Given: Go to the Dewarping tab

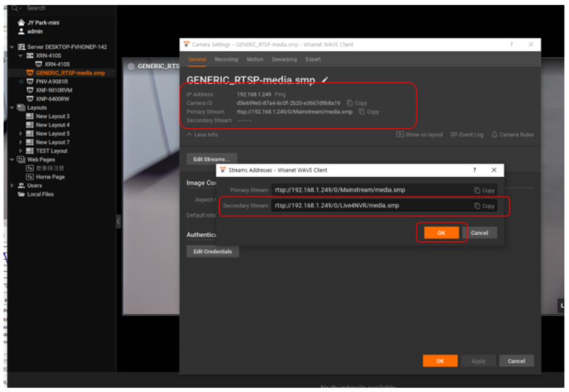Looking at the screenshot, I should click(284, 60).
